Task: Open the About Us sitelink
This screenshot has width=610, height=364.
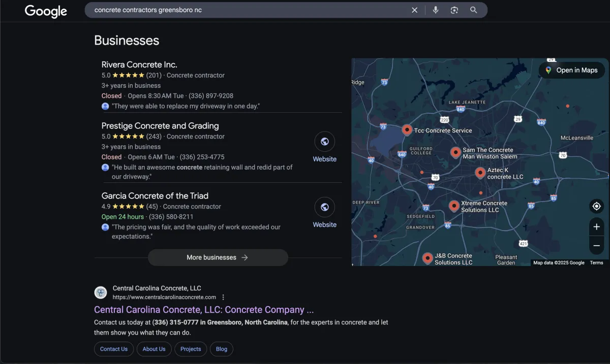Action: pyautogui.click(x=154, y=349)
